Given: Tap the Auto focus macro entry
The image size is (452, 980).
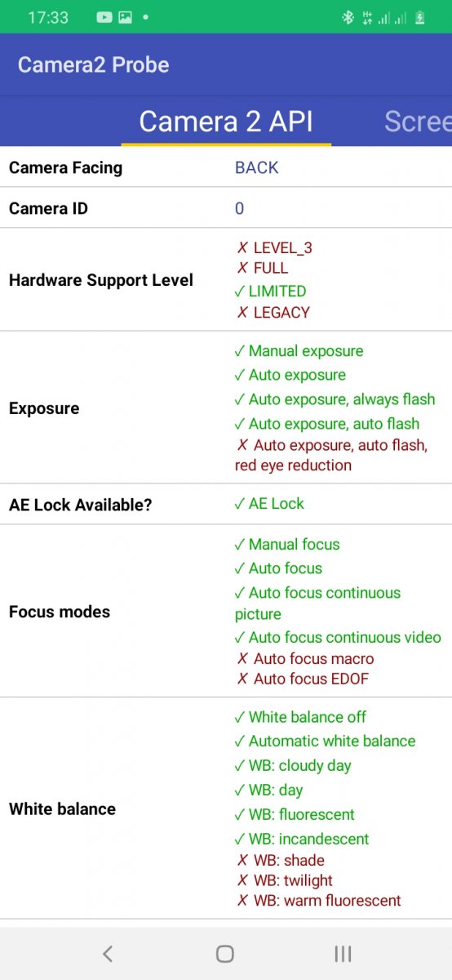Looking at the screenshot, I should click(x=305, y=658).
